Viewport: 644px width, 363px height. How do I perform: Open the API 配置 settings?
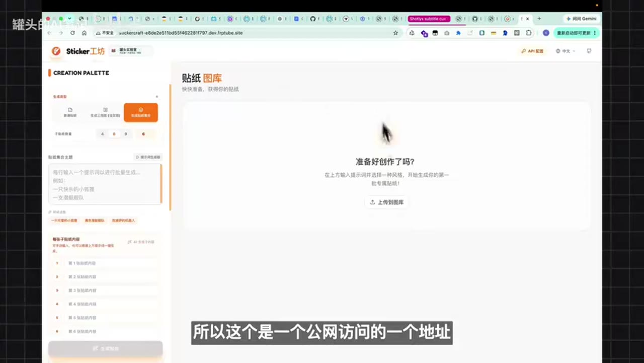coord(532,51)
